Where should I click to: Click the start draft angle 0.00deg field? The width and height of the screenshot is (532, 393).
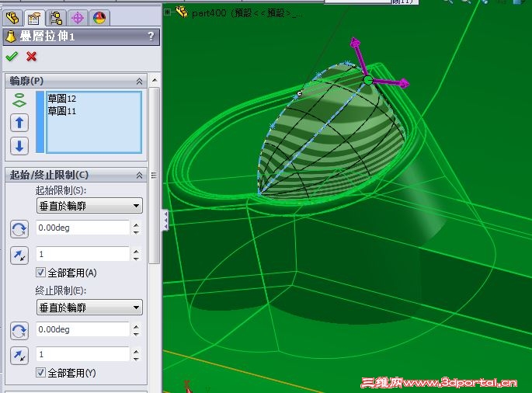pyautogui.click(x=83, y=228)
